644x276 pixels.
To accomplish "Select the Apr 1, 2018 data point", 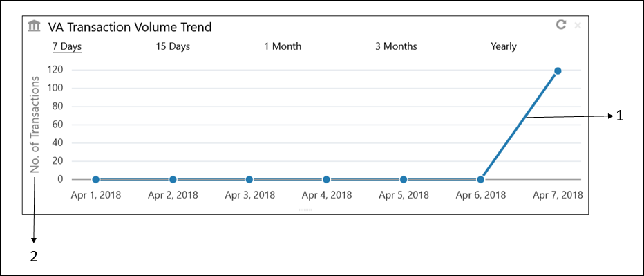I will click(95, 179).
